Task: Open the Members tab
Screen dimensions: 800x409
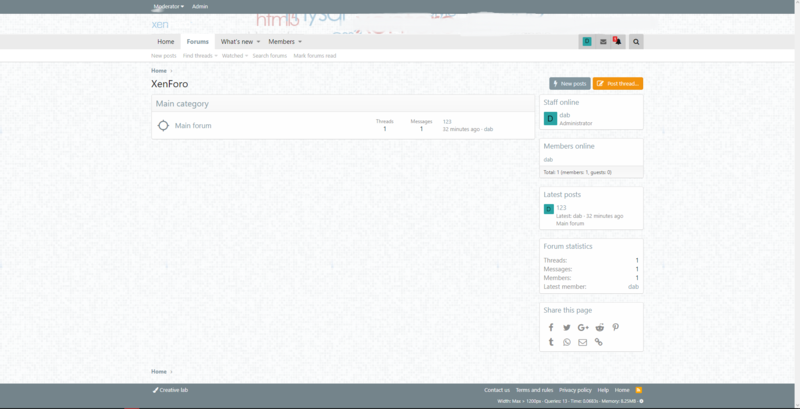Action: tap(282, 42)
